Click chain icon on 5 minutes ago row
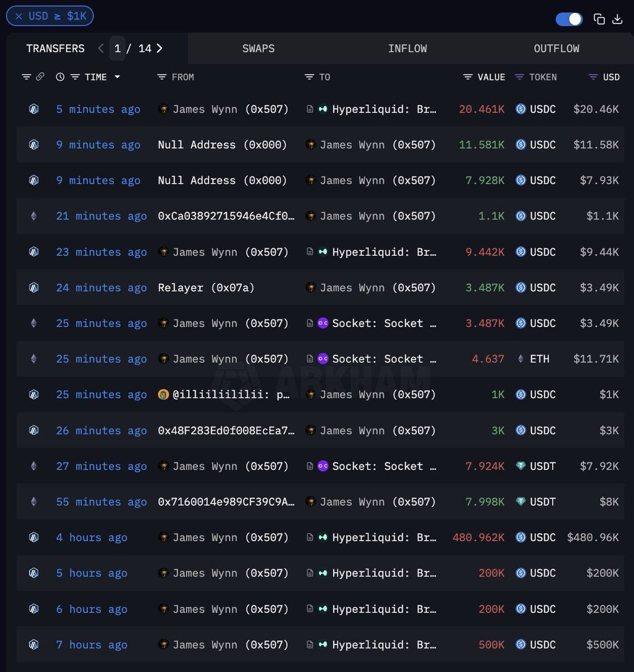634x672 pixels. tap(34, 109)
